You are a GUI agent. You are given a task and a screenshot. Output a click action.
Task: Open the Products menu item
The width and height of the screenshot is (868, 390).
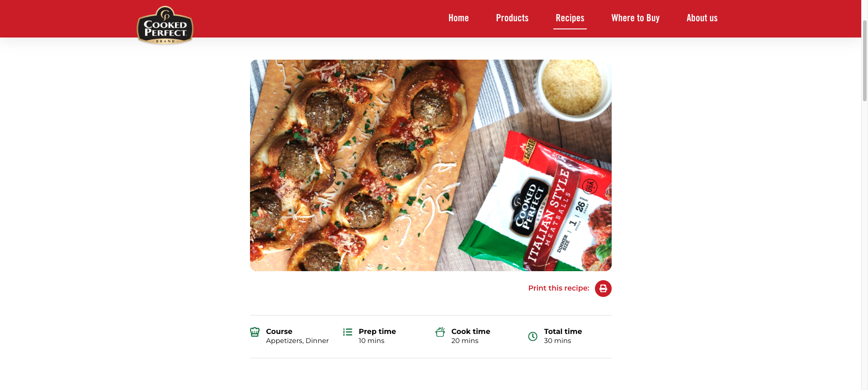[x=512, y=18]
